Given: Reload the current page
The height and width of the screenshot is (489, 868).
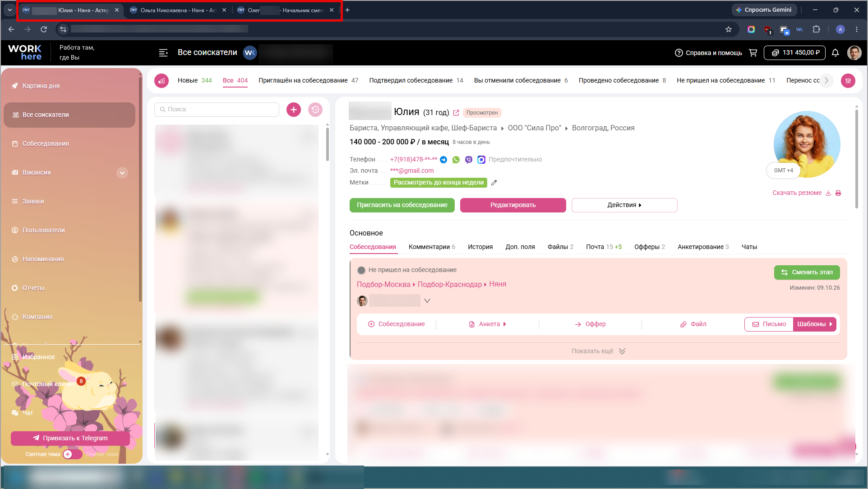Looking at the screenshot, I should (44, 29).
